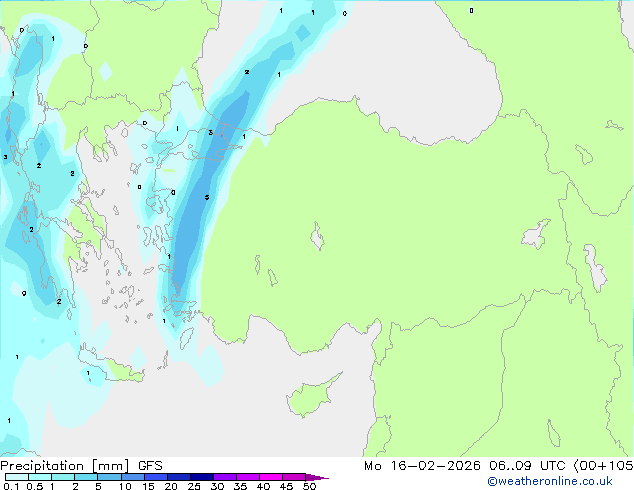
Task: Click the "25" legend scale label
Action: coord(194,486)
